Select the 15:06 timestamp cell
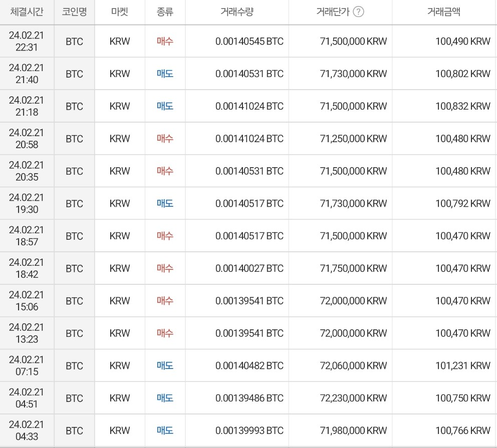Image resolution: width=497 pixels, height=448 pixels. click(27, 301)
